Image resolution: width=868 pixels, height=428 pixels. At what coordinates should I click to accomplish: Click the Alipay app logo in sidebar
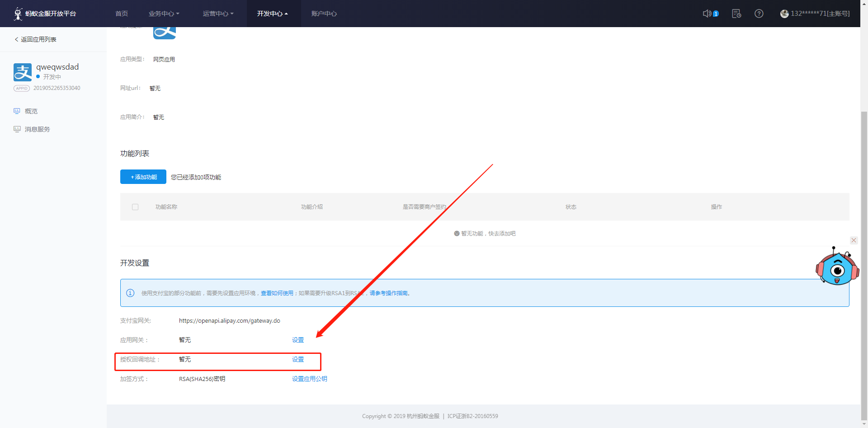23,72
